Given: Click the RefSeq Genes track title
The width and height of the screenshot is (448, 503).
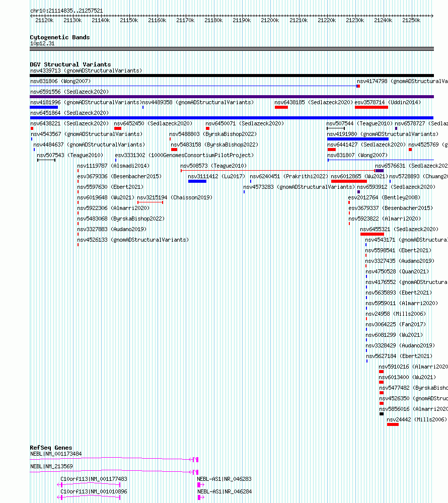Looking at the screenshot, I should pos(51,448).
